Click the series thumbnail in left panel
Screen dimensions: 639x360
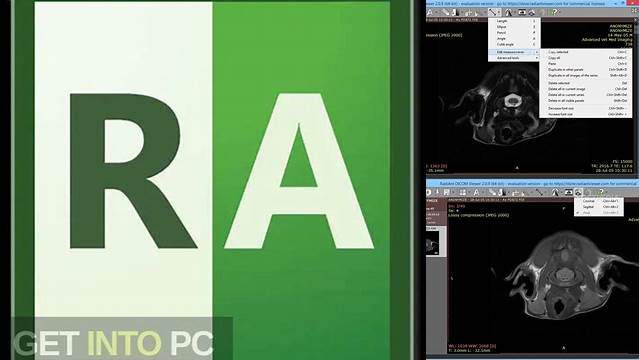point(433,244)
